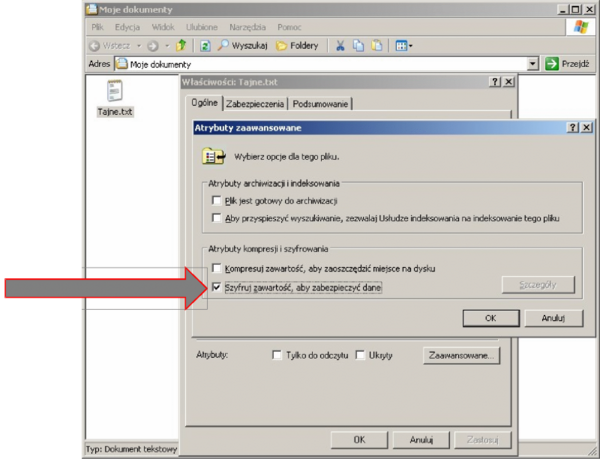Expand the Adres address bar dropdown

pos(533,64)
